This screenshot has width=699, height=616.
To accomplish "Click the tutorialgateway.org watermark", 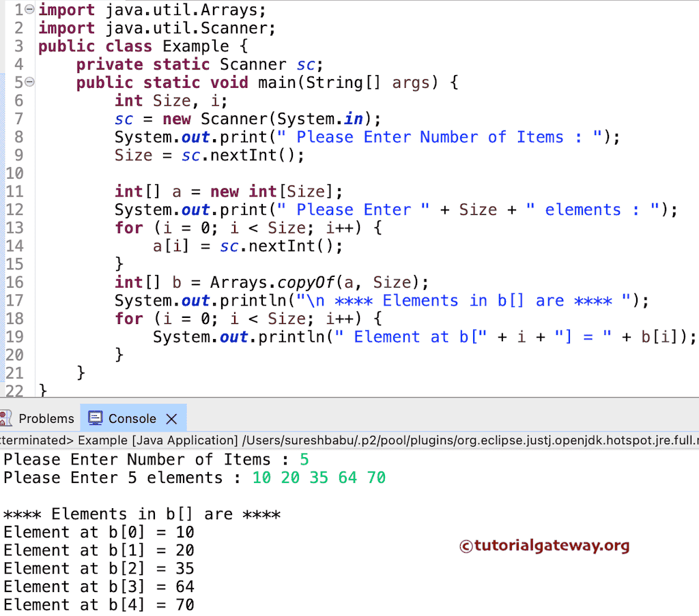I will [544, 546].
